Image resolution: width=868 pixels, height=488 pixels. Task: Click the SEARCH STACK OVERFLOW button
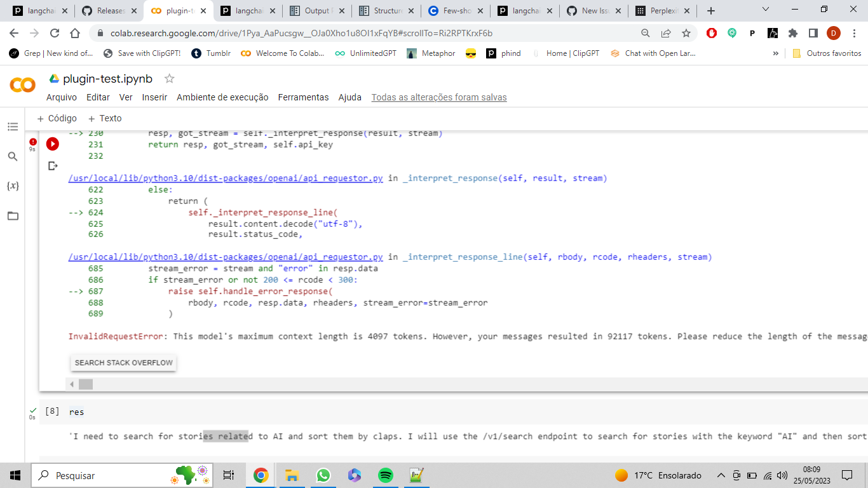pyautogui.click(x=123, y=362)
